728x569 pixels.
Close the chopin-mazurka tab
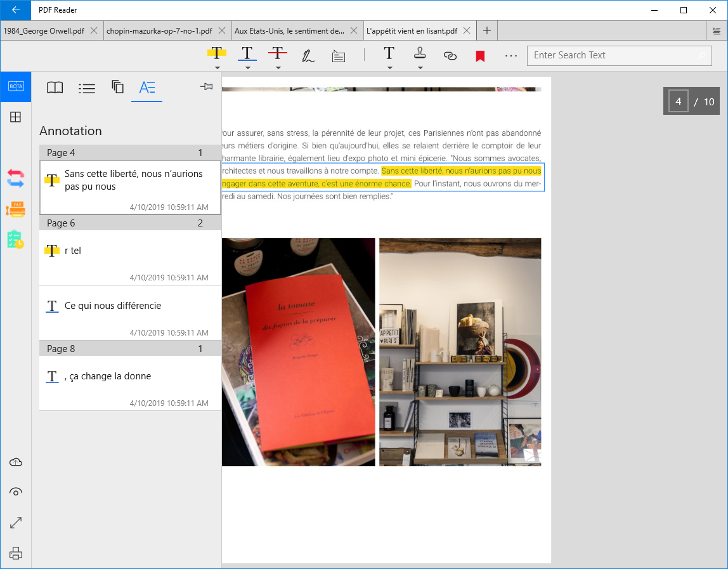click(x=222, y=30)
